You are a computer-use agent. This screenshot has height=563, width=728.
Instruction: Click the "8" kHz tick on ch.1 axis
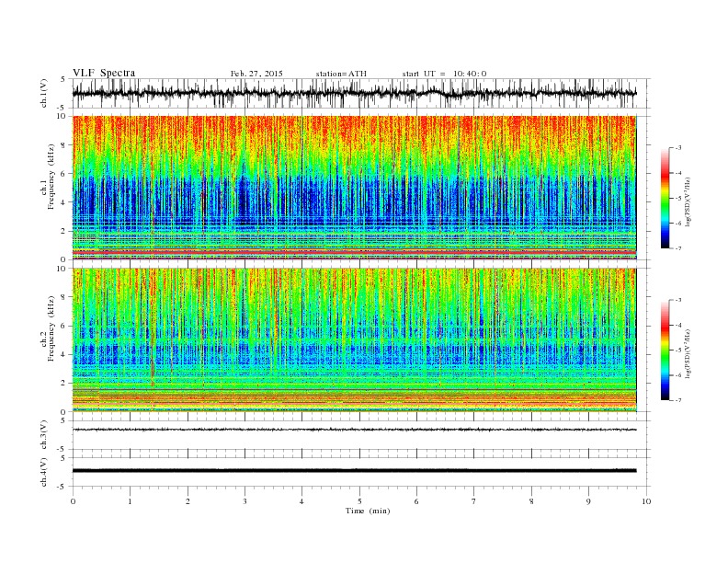[63, 145]
